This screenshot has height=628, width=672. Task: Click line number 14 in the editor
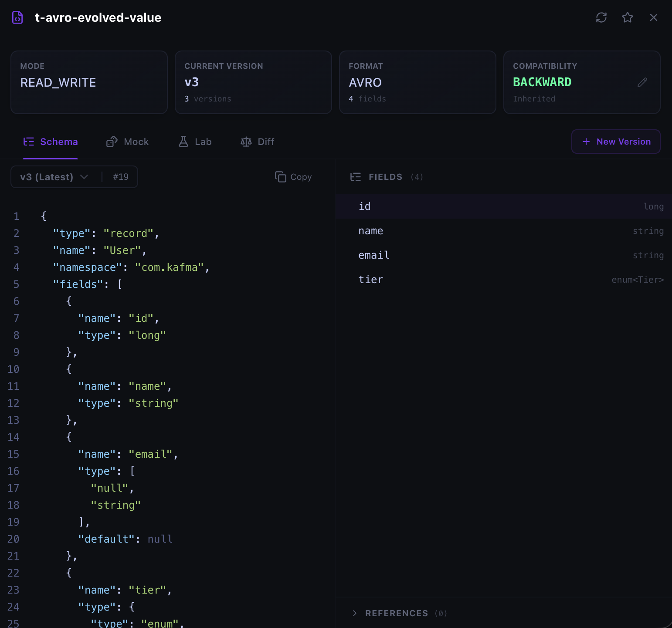(x=13, y=437)
